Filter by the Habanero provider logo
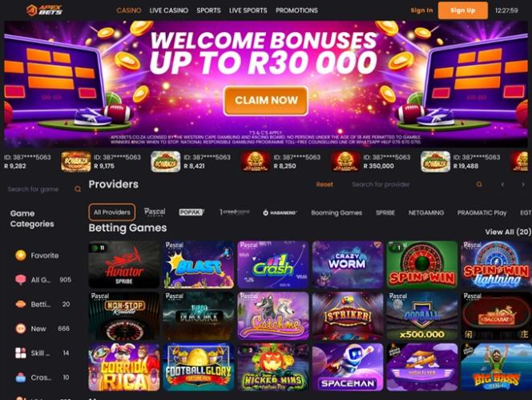Image resolution: width=532 pixels, height=400 pixels. point(280,213)
